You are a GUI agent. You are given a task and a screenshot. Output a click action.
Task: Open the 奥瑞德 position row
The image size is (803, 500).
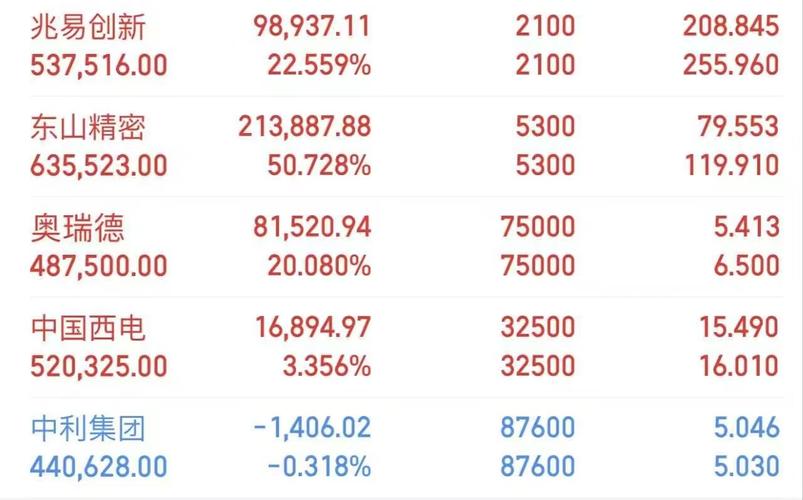(407, 246)
